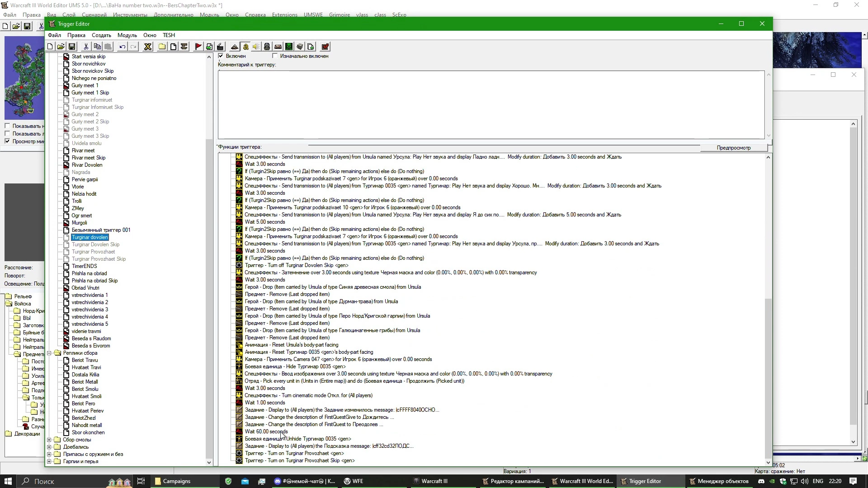Open the Sound Editor speaker icon
868x488 pixels.
point(256,47)
